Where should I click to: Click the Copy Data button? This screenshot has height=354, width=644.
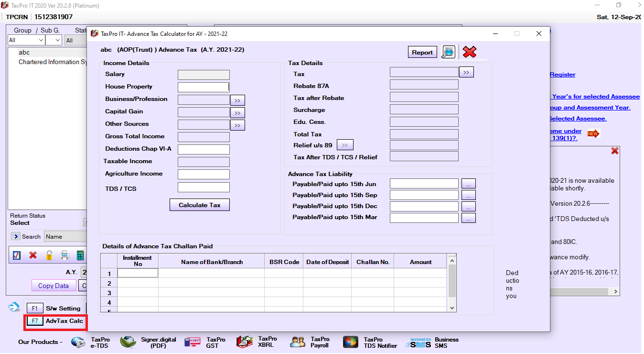(x=54, y=286)
